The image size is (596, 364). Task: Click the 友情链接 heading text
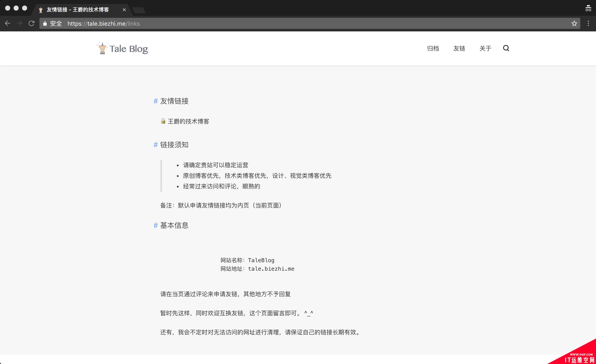(x=174, y=101)
